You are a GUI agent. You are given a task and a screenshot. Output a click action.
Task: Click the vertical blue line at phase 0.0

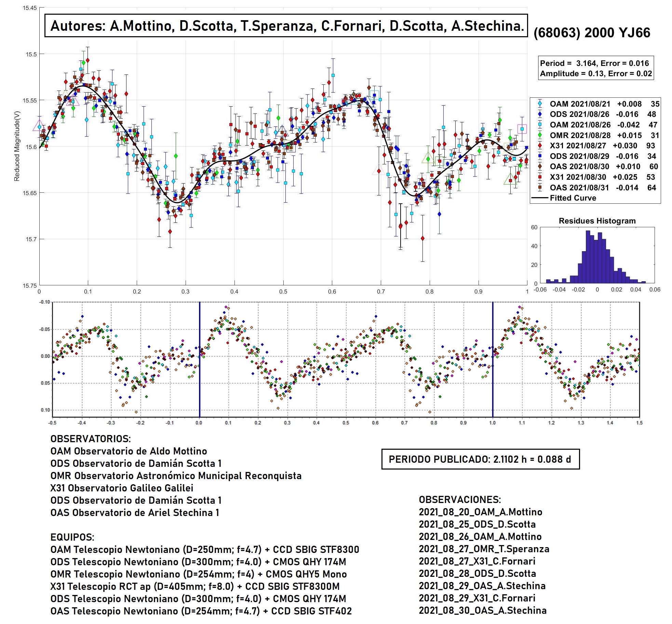pyautogui.click(x=200, y=359)
